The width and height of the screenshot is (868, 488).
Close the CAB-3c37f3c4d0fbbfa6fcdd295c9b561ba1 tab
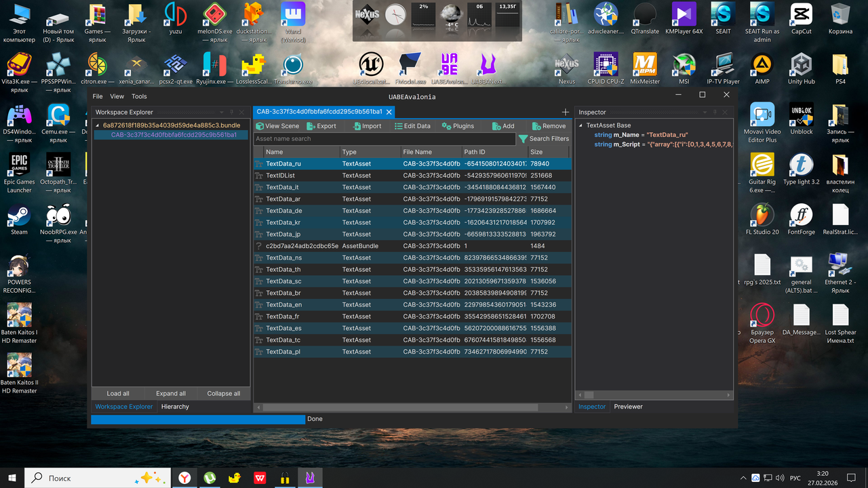[x=389, y=113]
